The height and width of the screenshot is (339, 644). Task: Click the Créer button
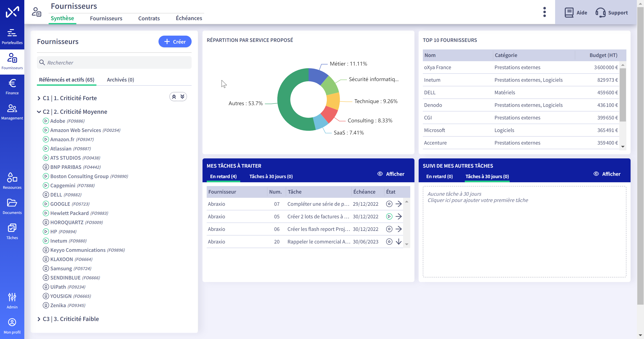pos(175,41)
